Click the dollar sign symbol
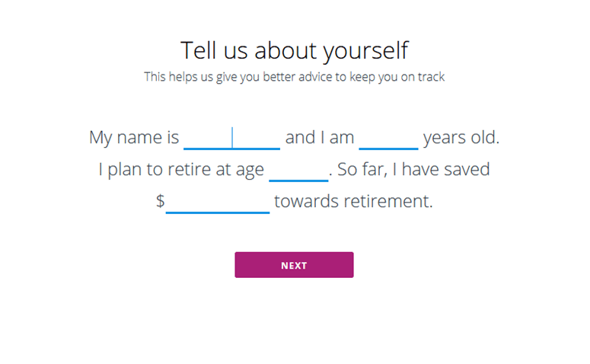This screenshot has width=590, height=364. pos(160,202)
